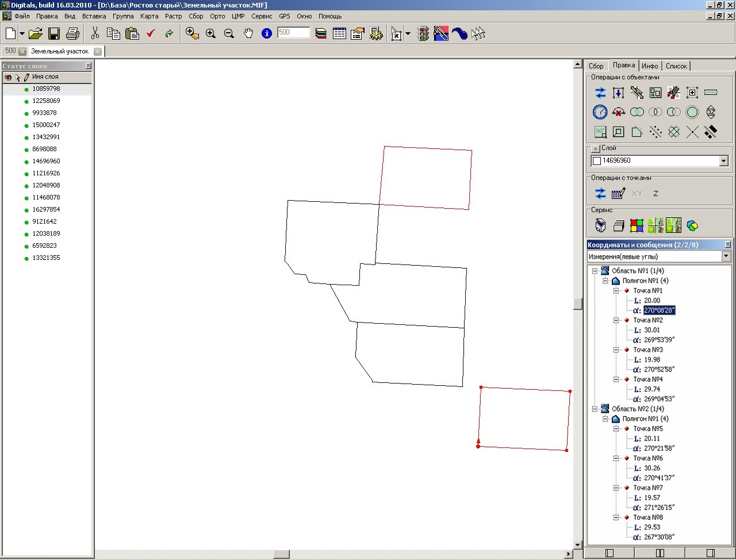Select the pliers cut object tool

click(x=674, y=93)
